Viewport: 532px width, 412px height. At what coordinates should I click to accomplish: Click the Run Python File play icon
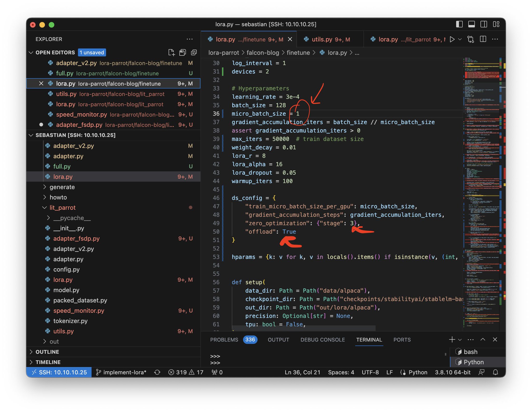pyautogui.click(x=452, y=39)
